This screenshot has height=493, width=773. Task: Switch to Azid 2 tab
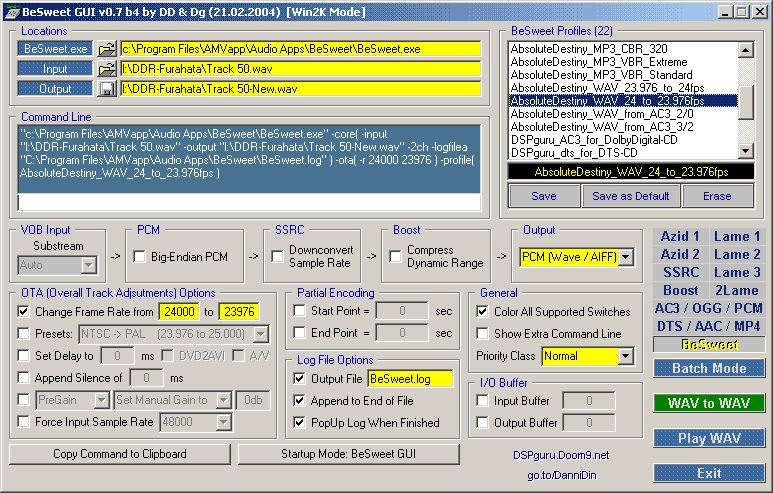[680, 254]
